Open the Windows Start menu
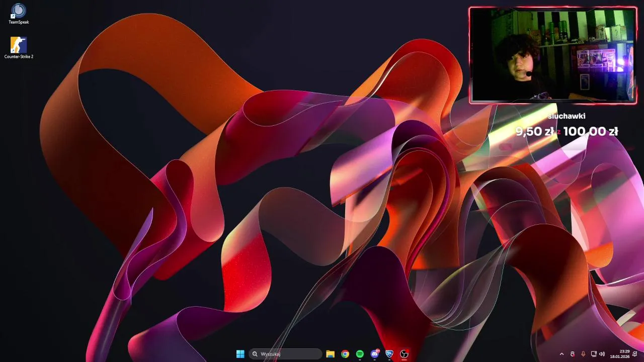Image resolution: width=644 pixels, height=362 pixels. click(x=240, y=354)
